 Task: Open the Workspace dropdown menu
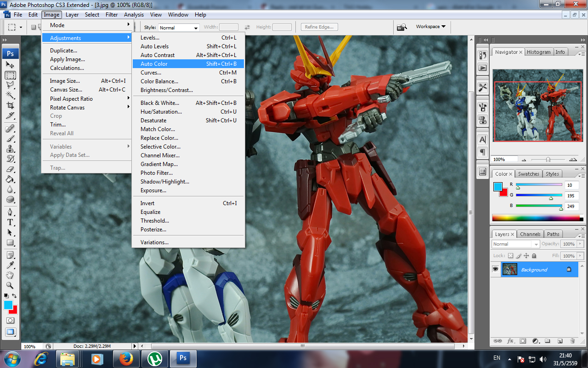(430, 27)
